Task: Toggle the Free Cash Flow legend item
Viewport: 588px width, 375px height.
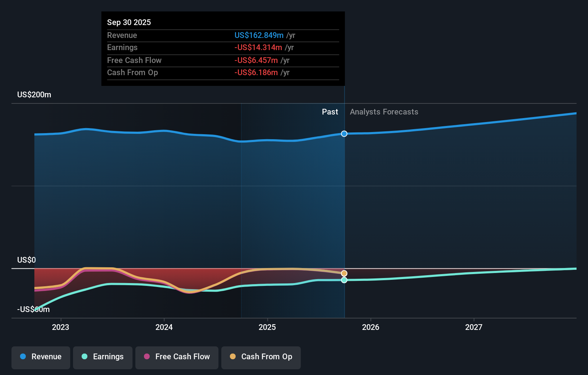Action: click(x=177, y=357)
